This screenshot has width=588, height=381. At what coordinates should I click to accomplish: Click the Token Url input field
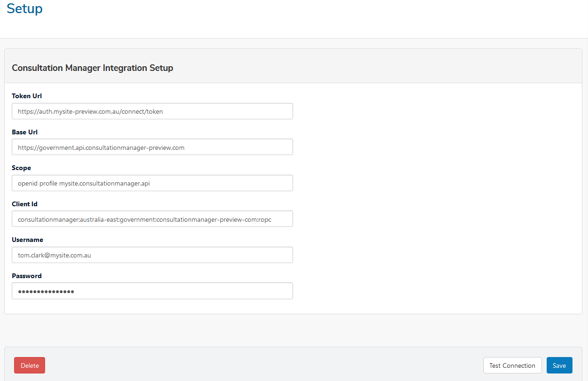152,111
